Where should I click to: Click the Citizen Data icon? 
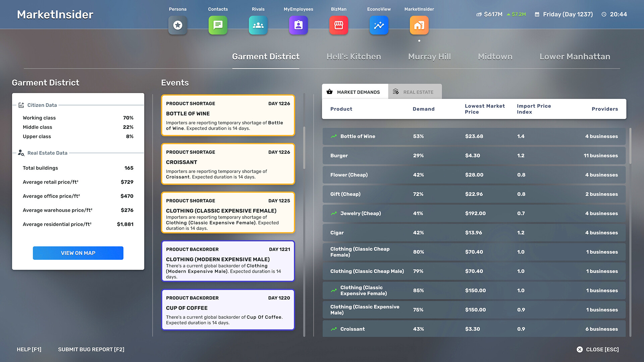click(21, 105)
